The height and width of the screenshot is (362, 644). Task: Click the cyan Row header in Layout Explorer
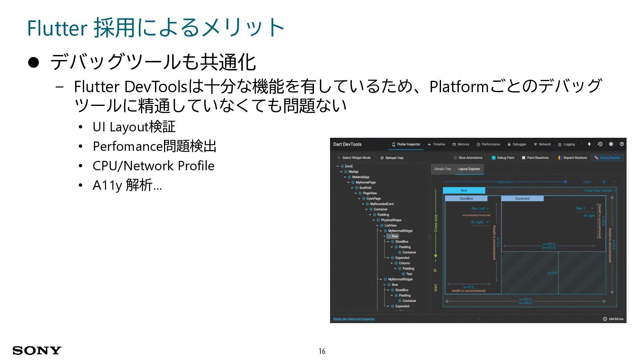464,190
